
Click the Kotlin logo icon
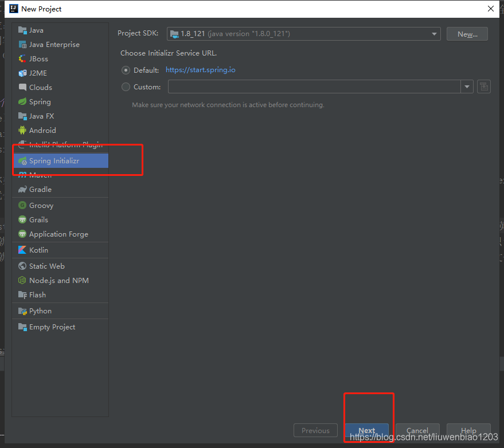(22, 250)
